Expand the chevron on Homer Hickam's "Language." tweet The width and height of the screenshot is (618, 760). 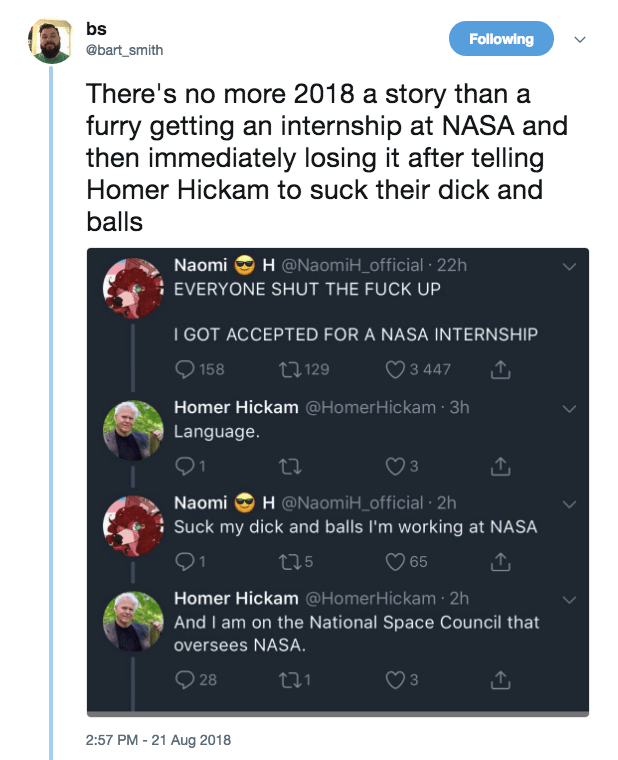[x=570, y=408]
